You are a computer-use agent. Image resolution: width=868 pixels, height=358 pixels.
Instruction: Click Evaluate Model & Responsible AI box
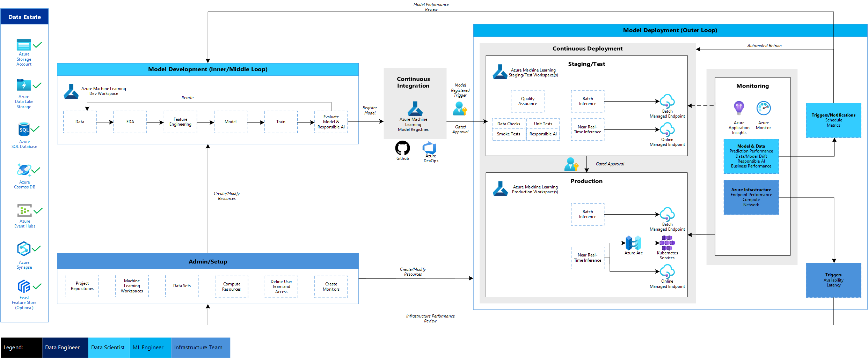331,122
